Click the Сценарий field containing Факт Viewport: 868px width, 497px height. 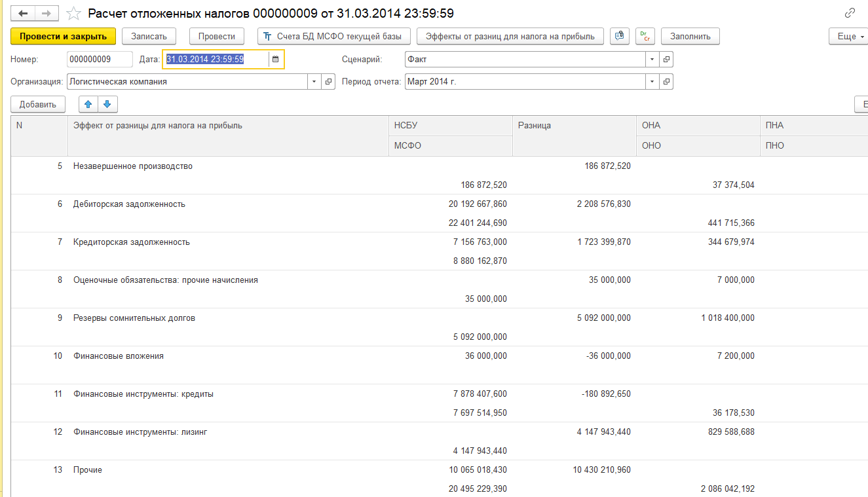(525, 60)
